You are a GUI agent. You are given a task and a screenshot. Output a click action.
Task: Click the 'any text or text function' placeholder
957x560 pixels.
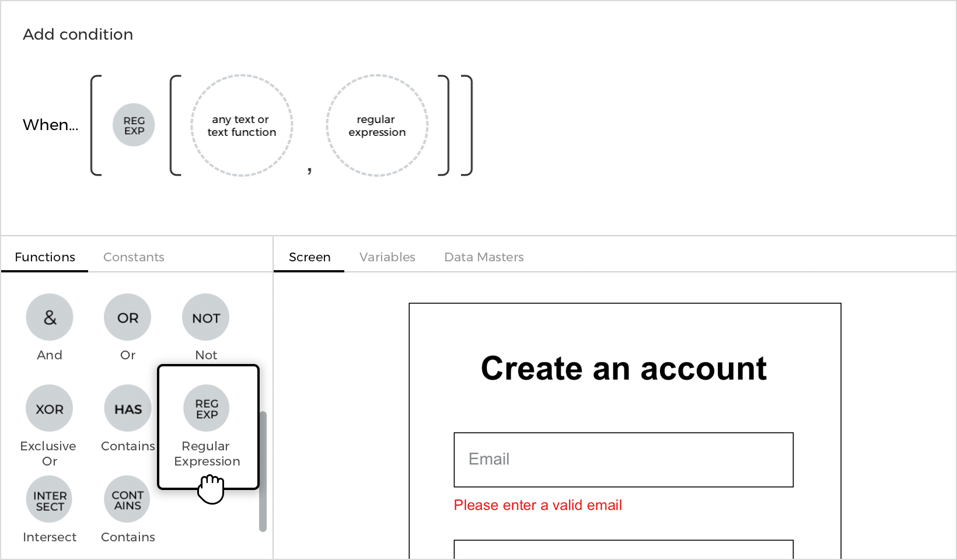(x=242, y=125)
